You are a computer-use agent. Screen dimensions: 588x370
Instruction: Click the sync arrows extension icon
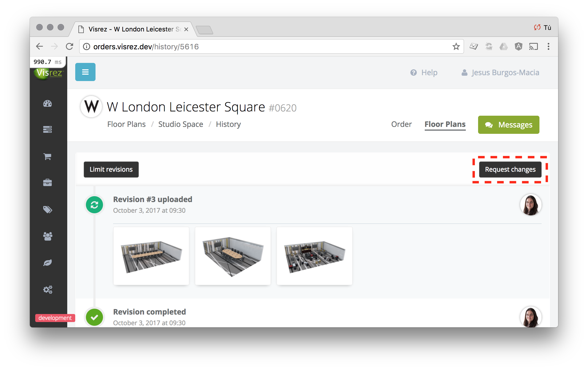pyautogui.click(x=489, y=46)
